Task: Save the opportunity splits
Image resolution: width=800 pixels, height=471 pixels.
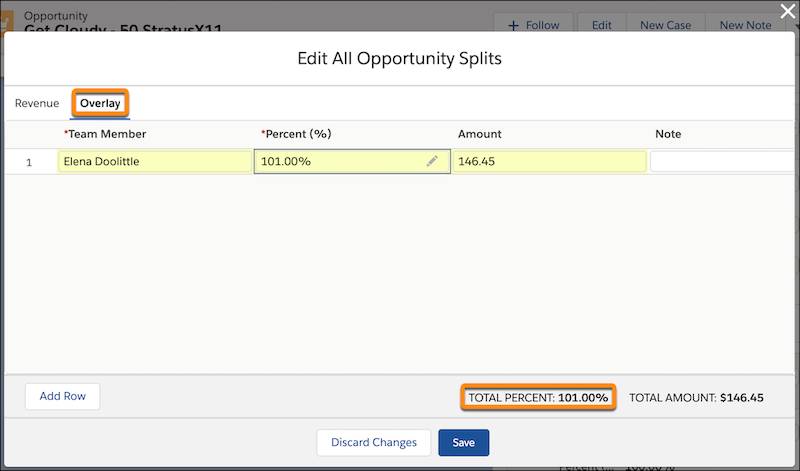Action: point(463,442)
